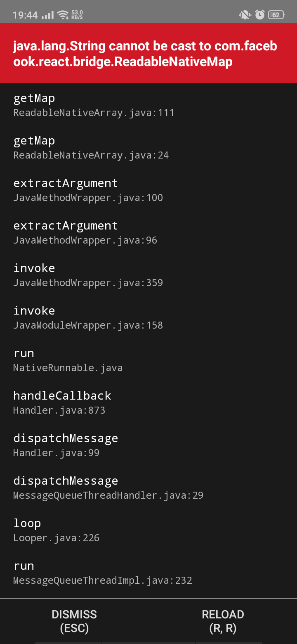297x644 pixels.
Task: Open loop frame at Looper.java:226
Action: (x=56, y=530)
